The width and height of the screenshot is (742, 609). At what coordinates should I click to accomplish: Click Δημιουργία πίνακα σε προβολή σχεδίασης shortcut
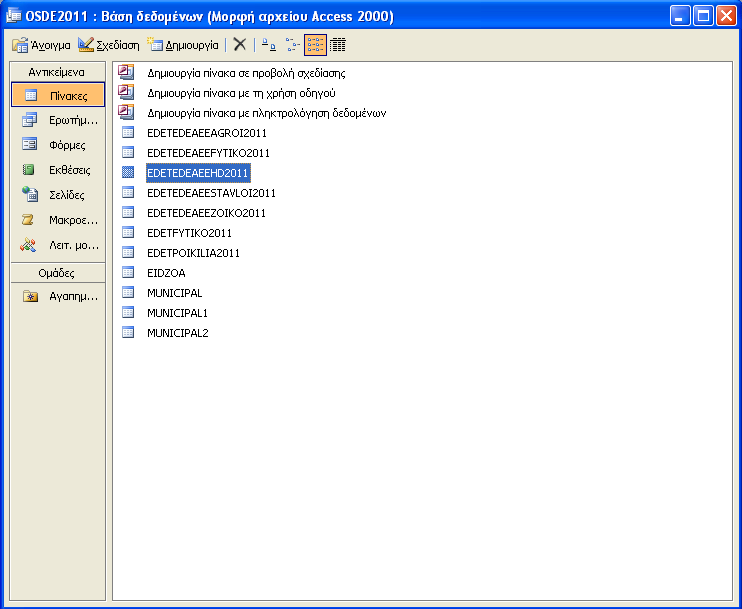pos(246,73)
